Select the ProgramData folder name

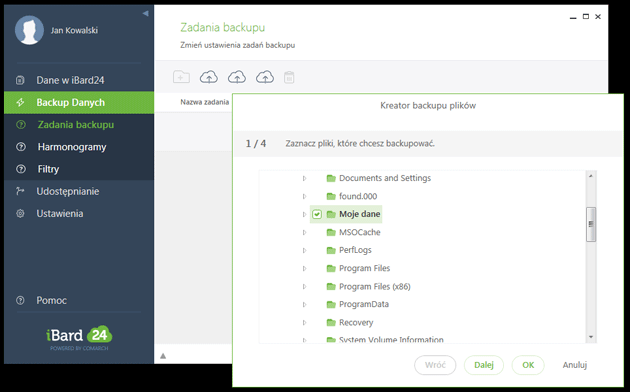(364, 304)
